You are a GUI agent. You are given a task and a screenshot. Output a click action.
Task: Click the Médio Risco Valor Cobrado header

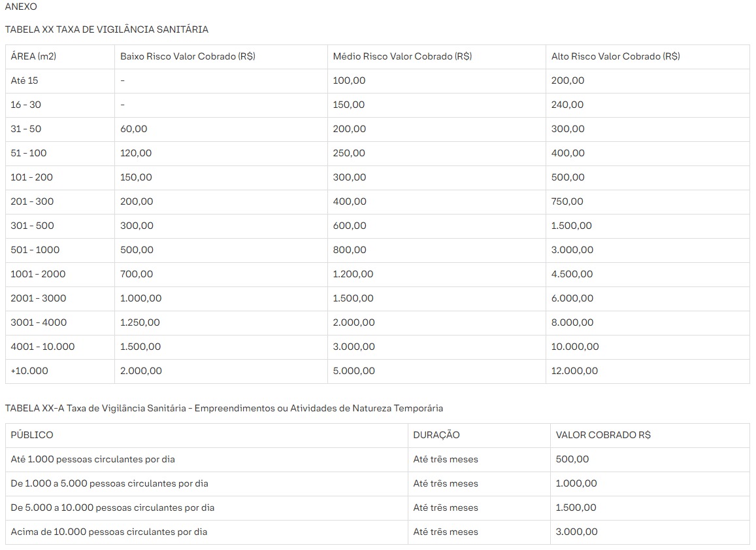tap(402, 56)
